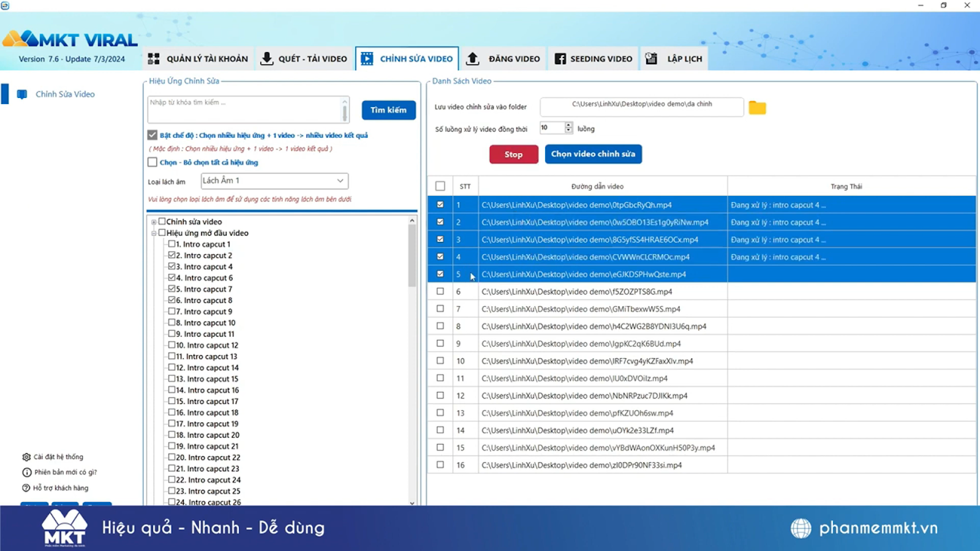Screen dimensions: 980x551
Task: Toggle the select-all header checkbox in video list
Action: (440, 186)
